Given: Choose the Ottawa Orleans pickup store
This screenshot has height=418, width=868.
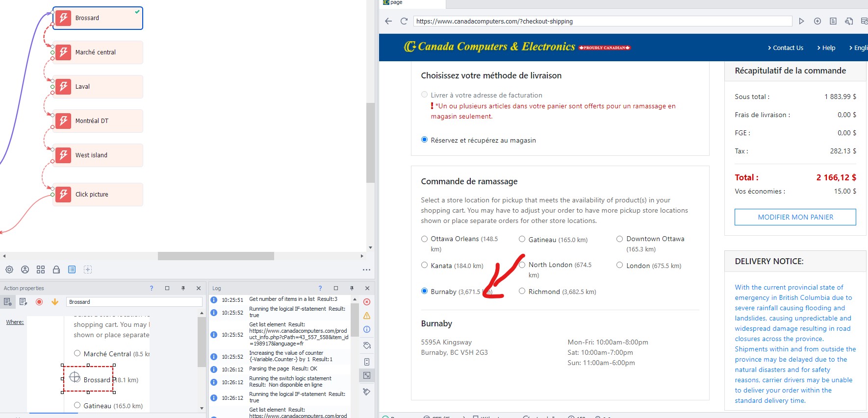Looking at the screenshot, I should [425, 239].
